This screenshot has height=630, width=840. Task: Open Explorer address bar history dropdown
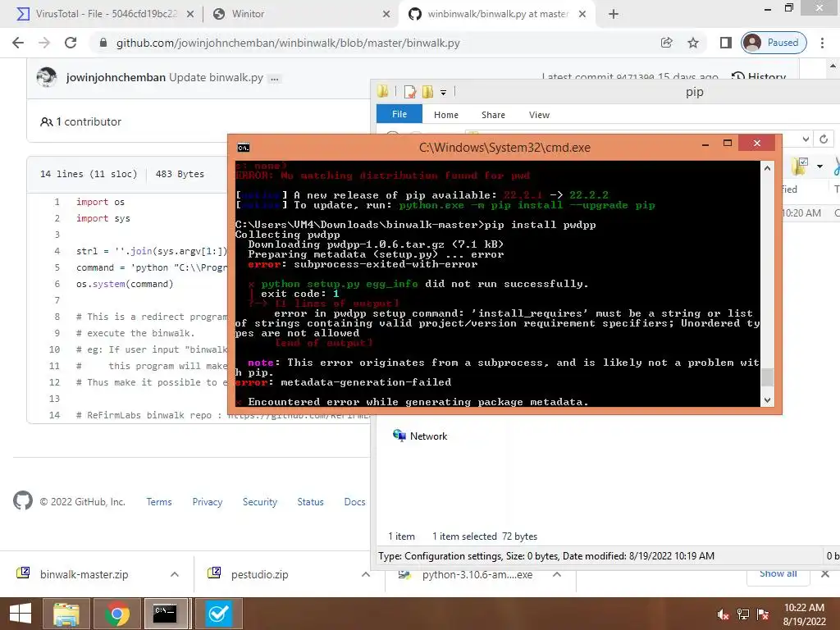(806, 139)
